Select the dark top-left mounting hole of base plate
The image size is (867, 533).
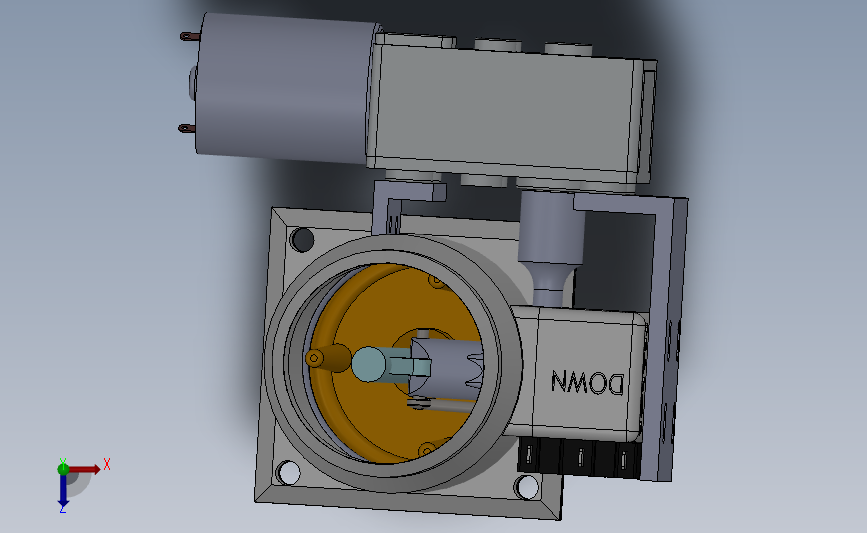point(302,239)
